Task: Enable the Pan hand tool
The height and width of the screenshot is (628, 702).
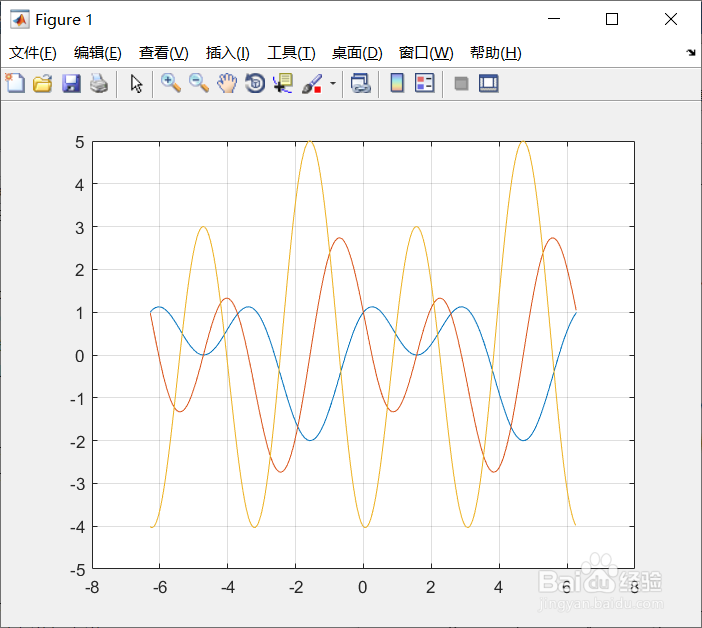Action: click(x=227, y=84)
